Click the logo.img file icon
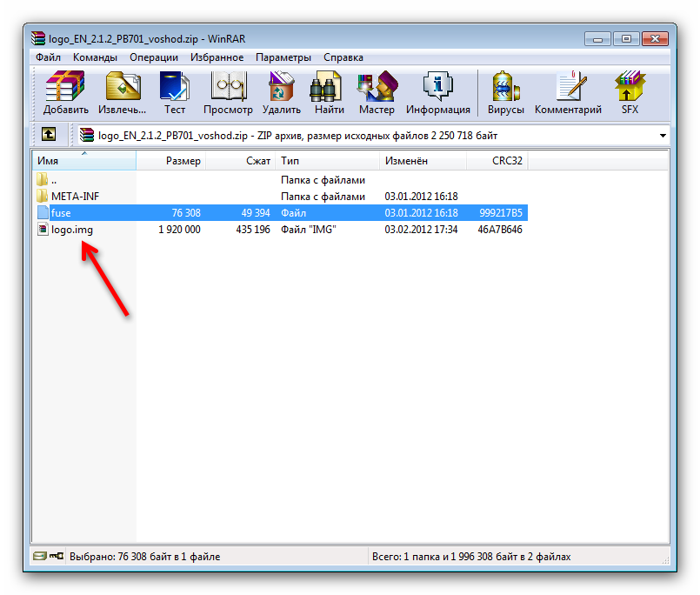Image resolution: width=700 pixels, height=595 pixels. [43, 229]
